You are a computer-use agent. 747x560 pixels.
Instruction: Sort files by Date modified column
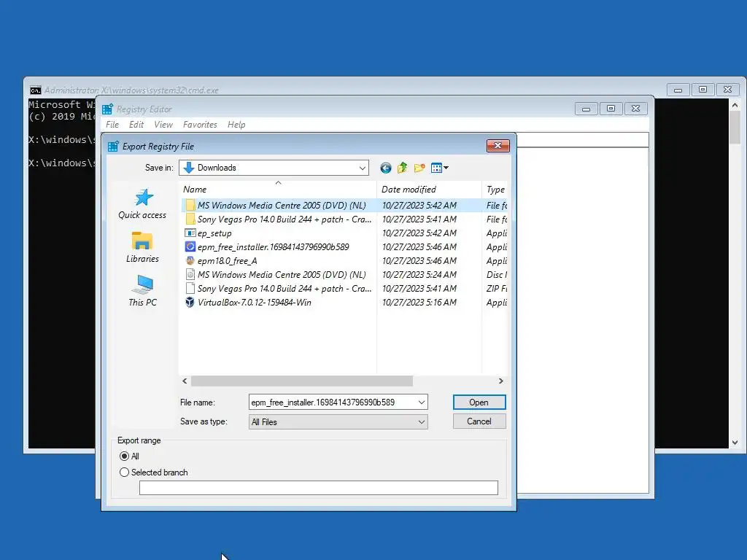point(429,189)
